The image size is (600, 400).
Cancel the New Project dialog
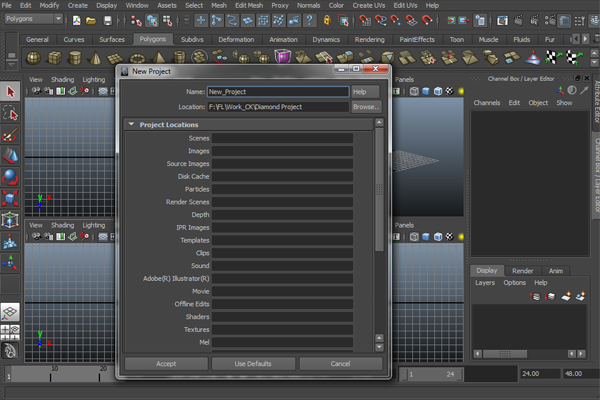(340, 364)
